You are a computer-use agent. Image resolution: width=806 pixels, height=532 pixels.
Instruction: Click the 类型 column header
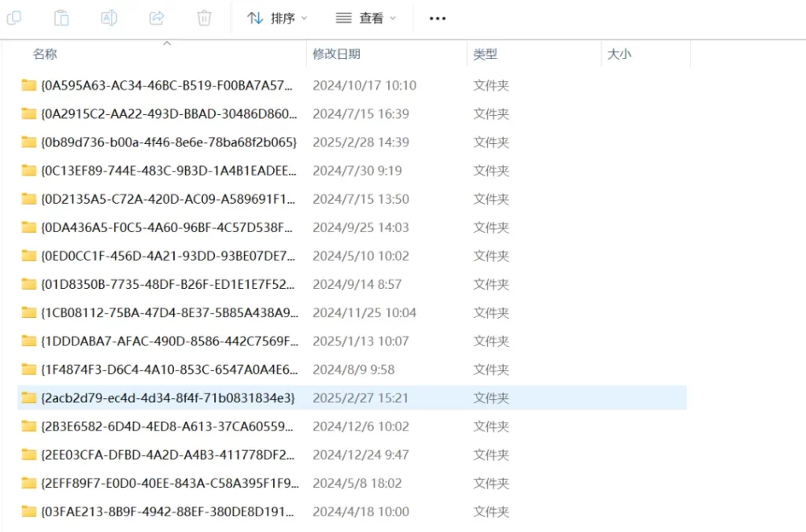(x=485, y=54)
